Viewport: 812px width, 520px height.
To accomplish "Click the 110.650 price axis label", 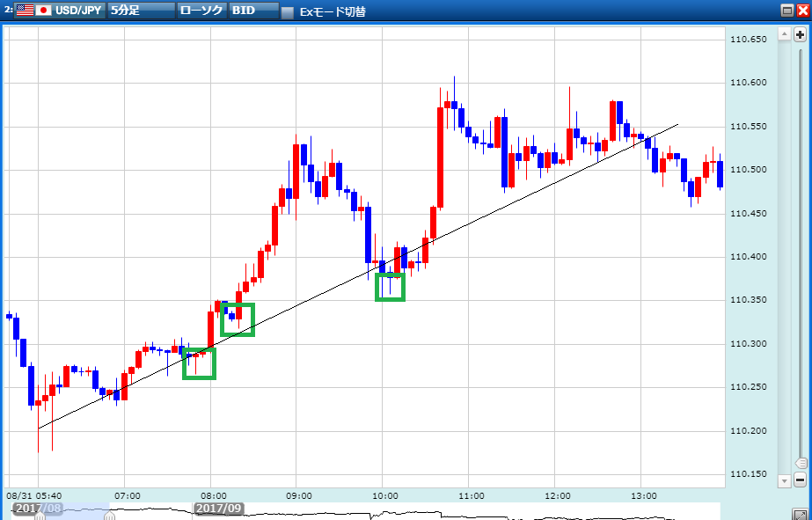I will pos(749,40).
